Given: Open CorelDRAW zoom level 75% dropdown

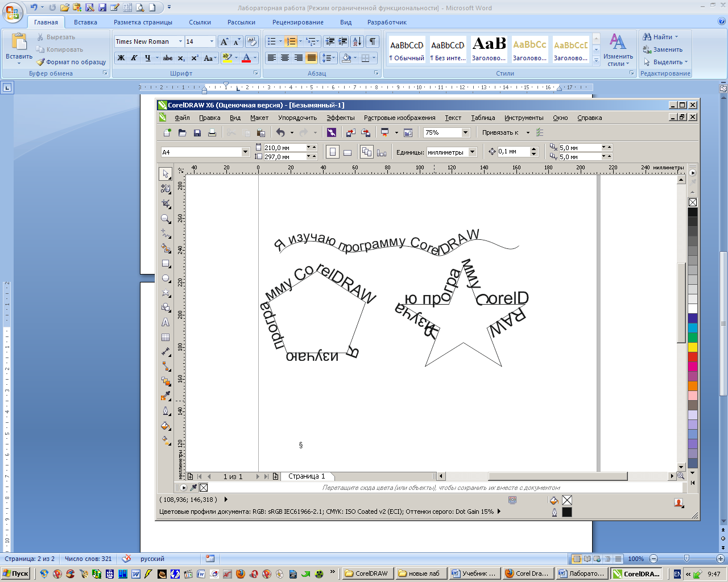Looking at the screenshot, I should (465, 132).
